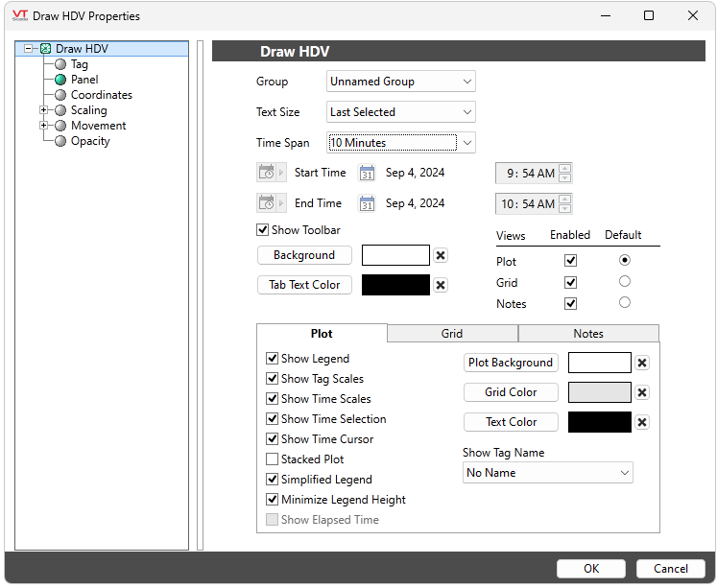
Task: Click the Tag node circle icon
Action: [60, 64]
